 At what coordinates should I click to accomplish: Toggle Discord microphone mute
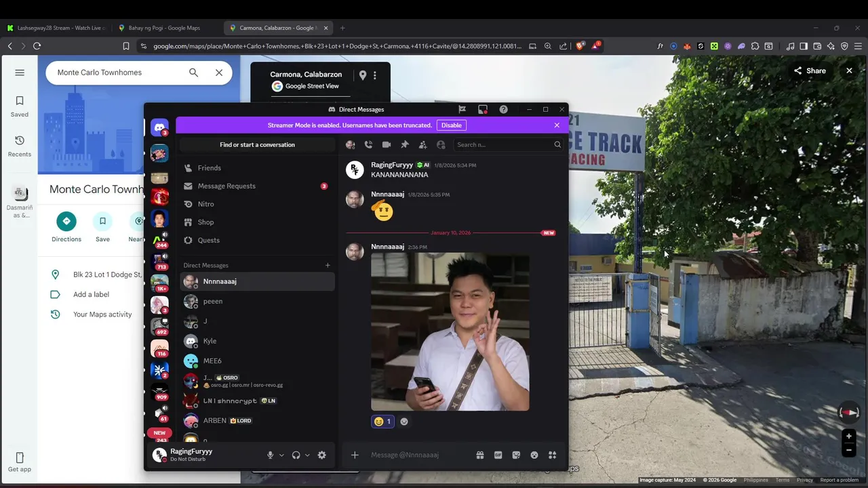[270, 455]
